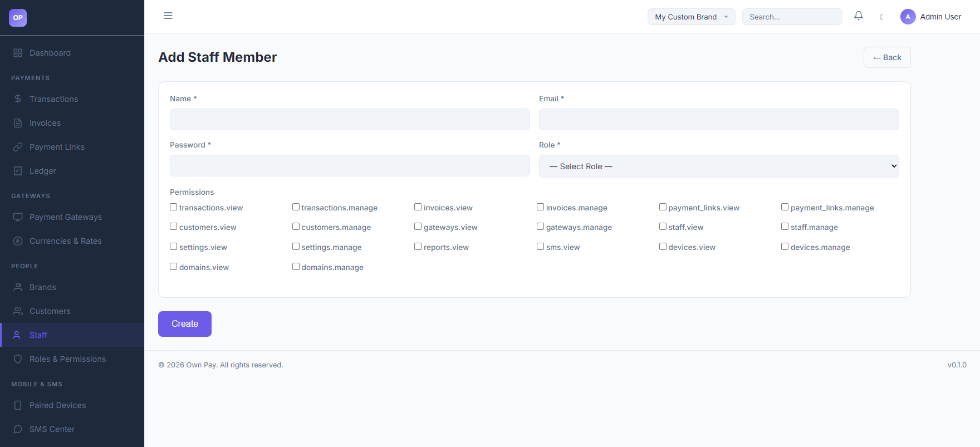Open notifications bell icon
The image size is (980, 447).
pos(859,16)
